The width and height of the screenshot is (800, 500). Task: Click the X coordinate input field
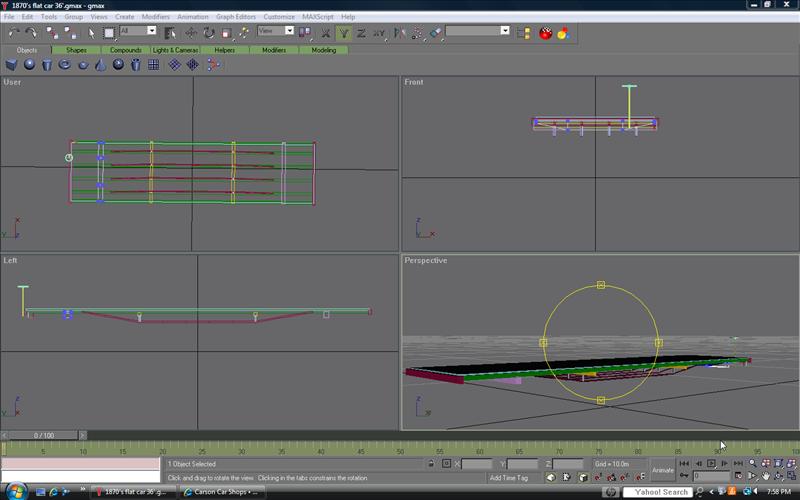tap(477, 464)
